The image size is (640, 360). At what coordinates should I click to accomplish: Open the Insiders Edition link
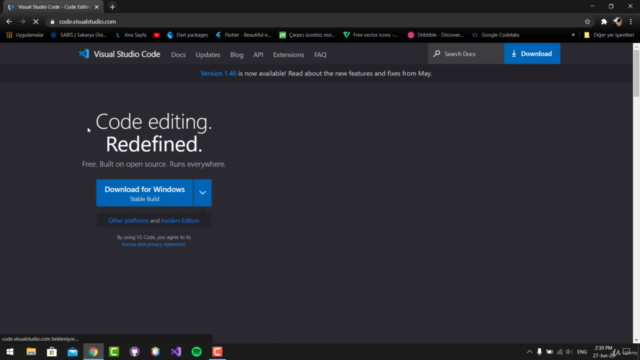[x=180, y=220]
